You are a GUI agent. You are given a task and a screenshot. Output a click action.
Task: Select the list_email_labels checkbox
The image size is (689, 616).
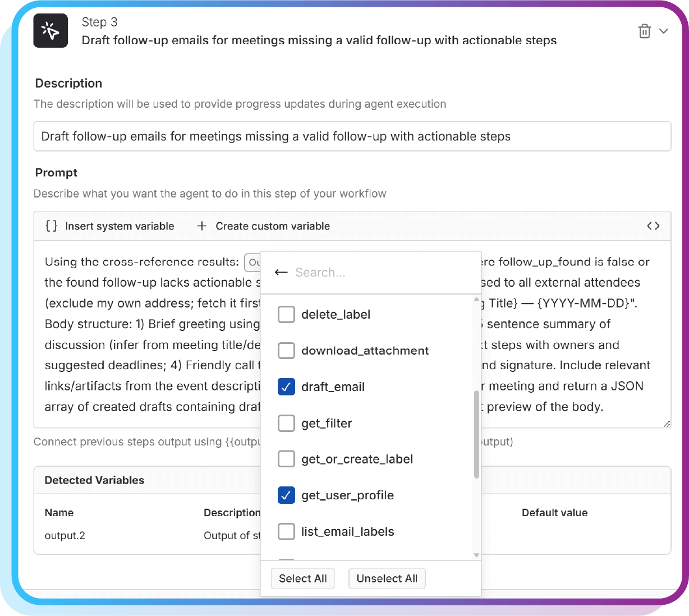pos(287,532)
